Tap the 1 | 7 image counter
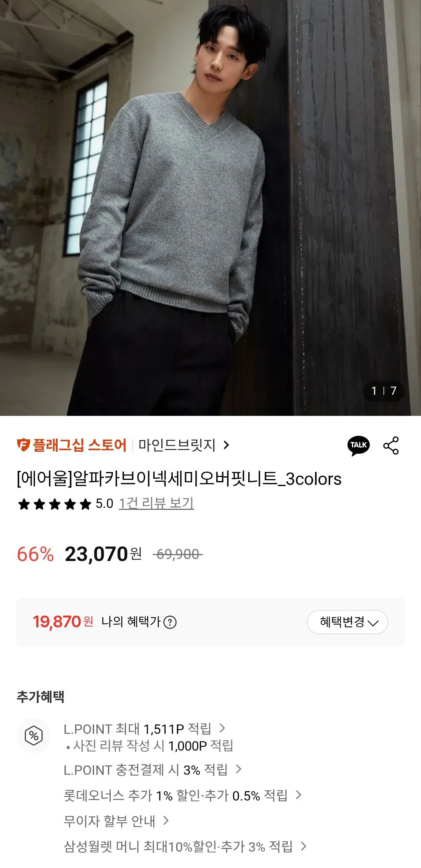The height and width of the screenshot is (868, 421). pyautogui.click(x=384, y=391)
